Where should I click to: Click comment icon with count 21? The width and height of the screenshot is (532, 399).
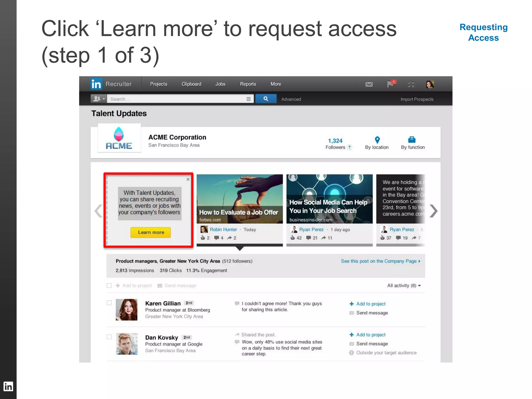pos(309,238)
